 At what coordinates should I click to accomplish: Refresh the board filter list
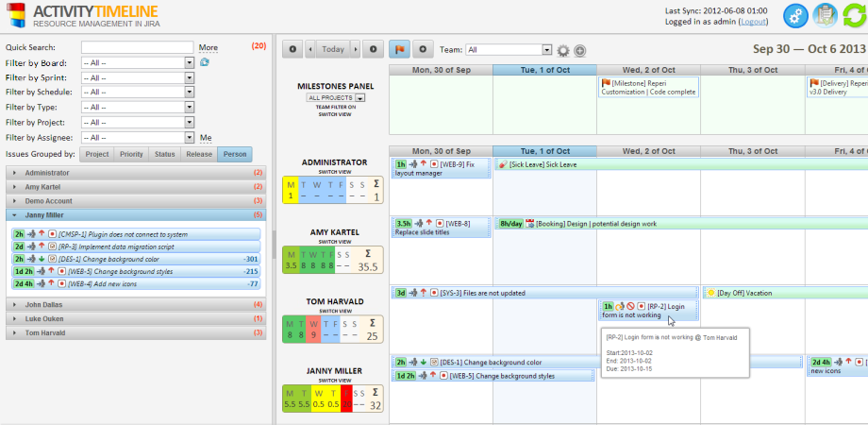coord(205,62)
